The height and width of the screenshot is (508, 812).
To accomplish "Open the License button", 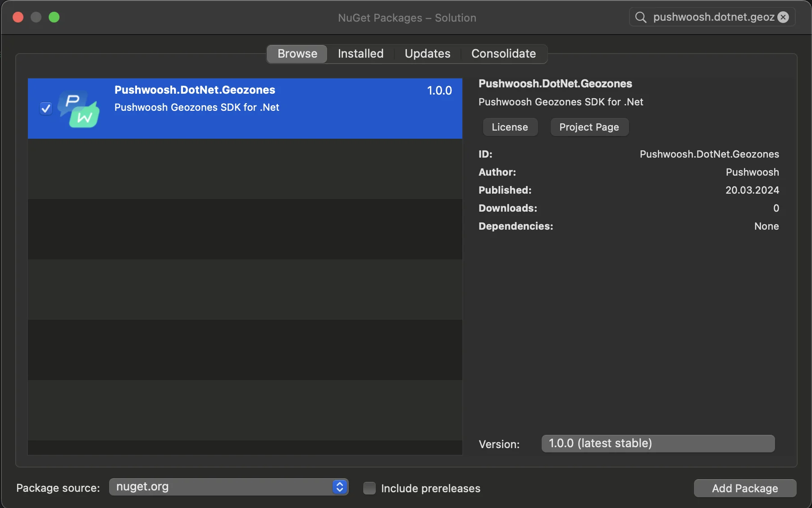I will 510,127.
